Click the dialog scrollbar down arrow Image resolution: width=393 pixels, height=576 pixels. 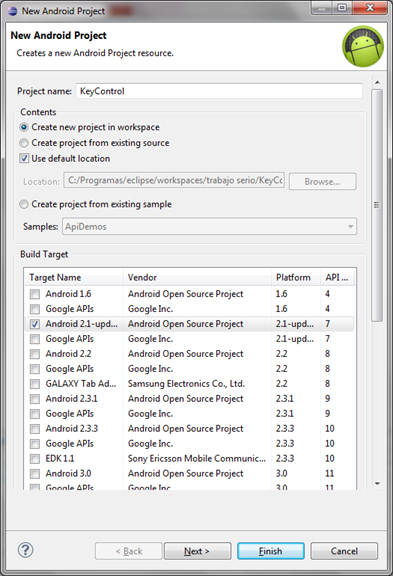[377, 483]
